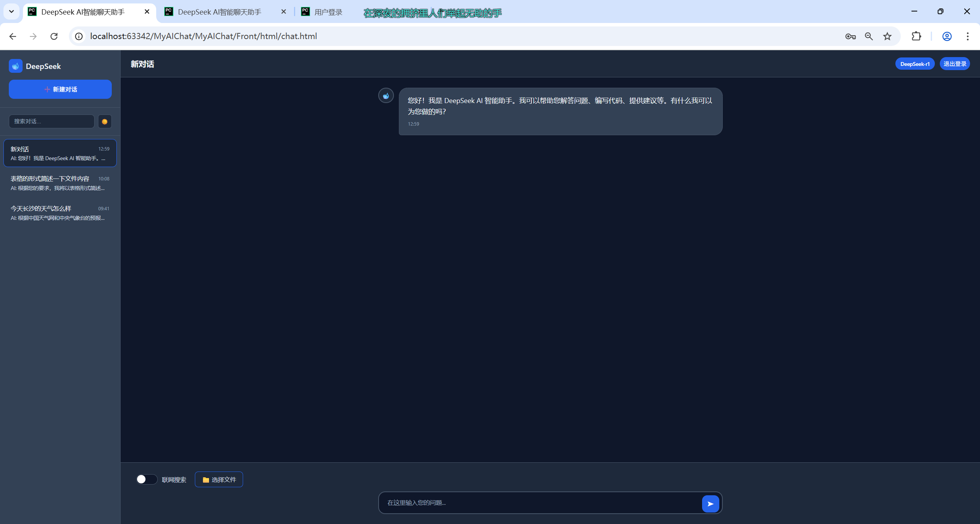
Task: Bookmark this page with the star icon
Action: [x=887, y=36]
